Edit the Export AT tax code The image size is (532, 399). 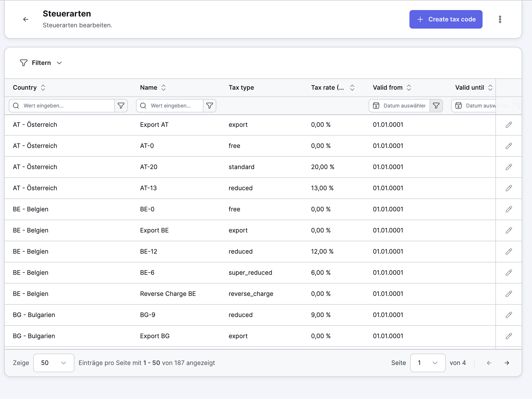click(509, 125)
